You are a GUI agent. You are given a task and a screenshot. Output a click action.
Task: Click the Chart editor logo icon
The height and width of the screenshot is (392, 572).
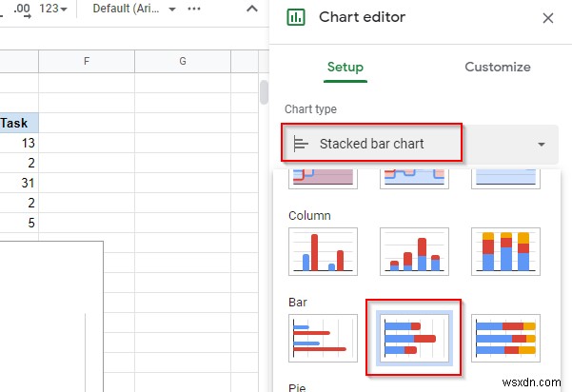295,18
